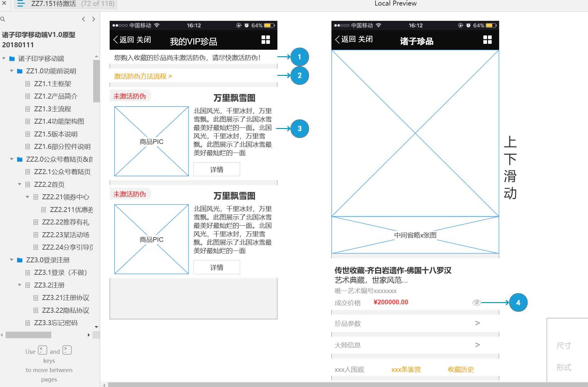Click the grid menu icon in 诸子珍品 header
Screen dimensions: 588x387
[487, 40]
